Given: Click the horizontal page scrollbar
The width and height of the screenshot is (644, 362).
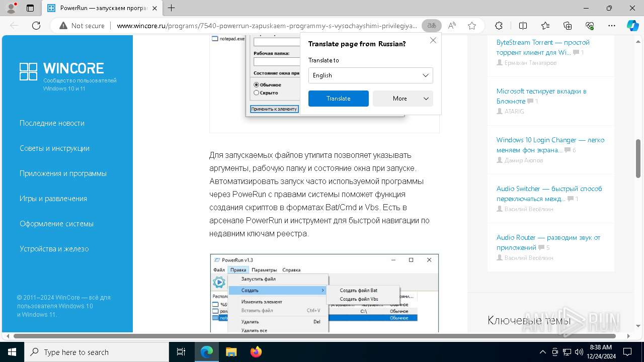Looking at the screenshot, I should coord(315,336).
